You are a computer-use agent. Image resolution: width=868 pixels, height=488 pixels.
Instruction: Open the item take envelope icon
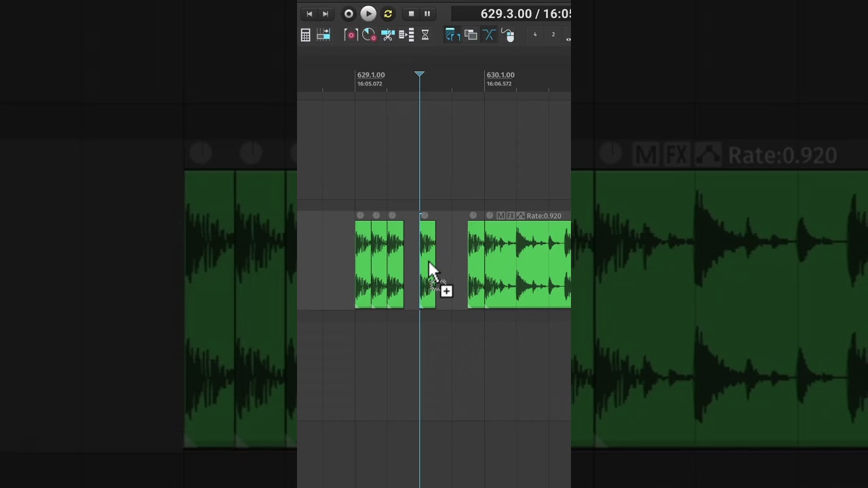tap(521, 216)
